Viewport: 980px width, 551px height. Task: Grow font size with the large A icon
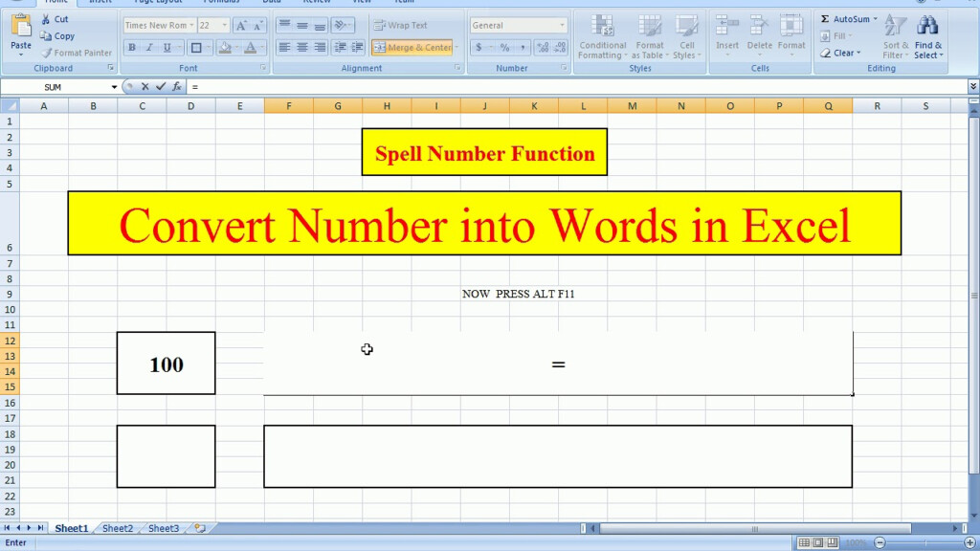240,26
